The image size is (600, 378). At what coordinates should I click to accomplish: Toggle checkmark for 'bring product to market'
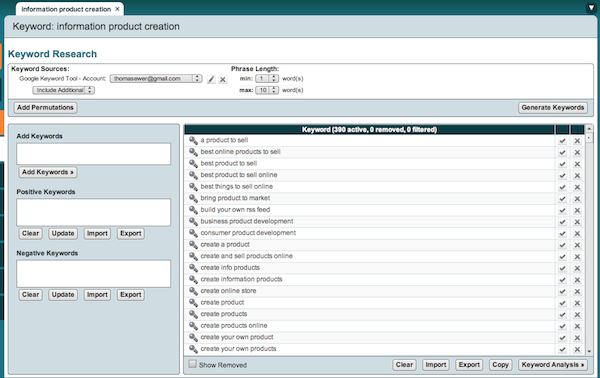point(562,199)
